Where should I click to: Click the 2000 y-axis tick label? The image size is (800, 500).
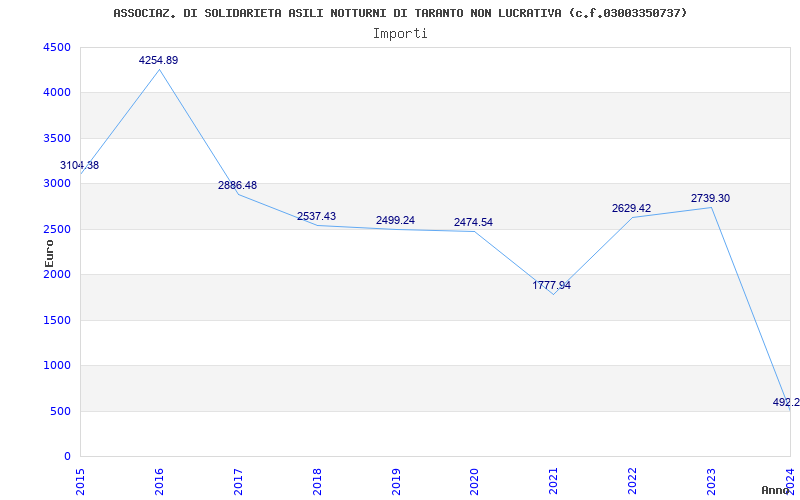[58, 274]
